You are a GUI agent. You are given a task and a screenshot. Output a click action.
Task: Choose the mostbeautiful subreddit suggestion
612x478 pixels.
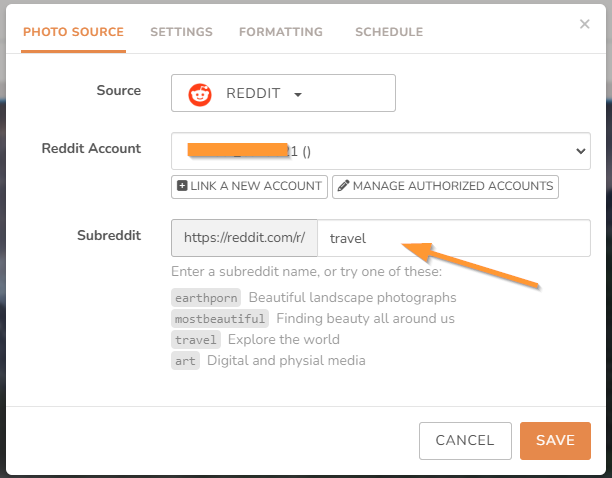(x=220, y=319)
